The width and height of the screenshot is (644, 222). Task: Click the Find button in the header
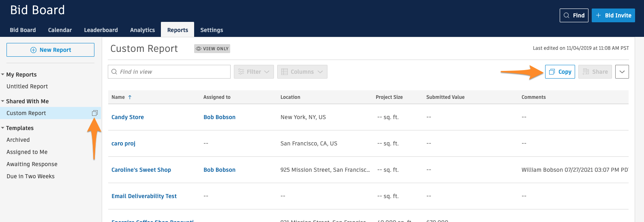tap(573, 15)
